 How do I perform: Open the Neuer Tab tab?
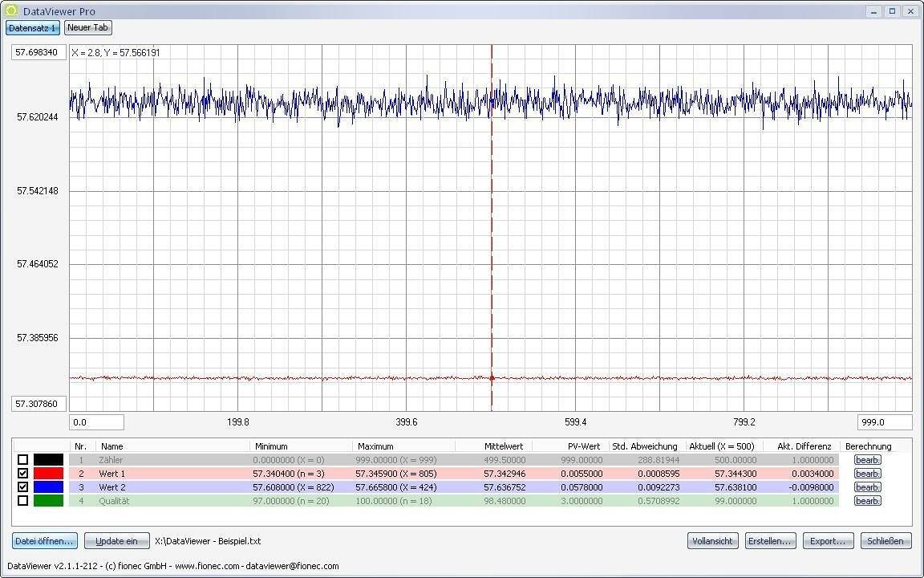coord(87,28)
